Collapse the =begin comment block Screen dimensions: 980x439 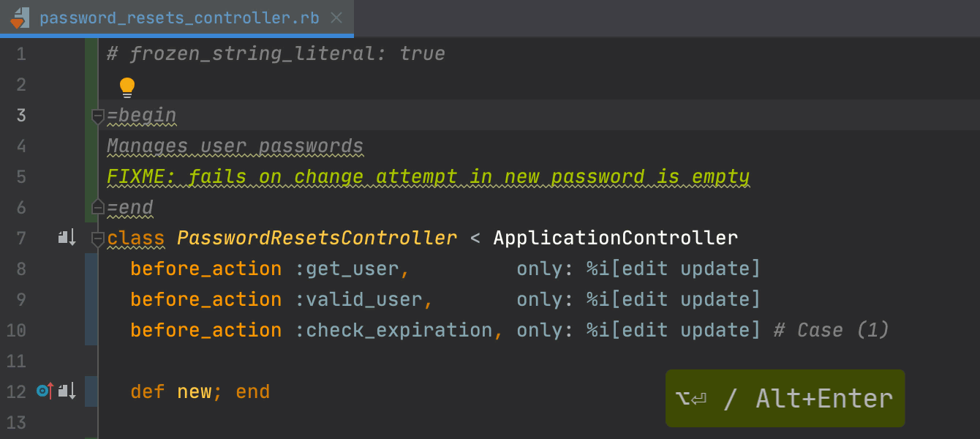98,116
